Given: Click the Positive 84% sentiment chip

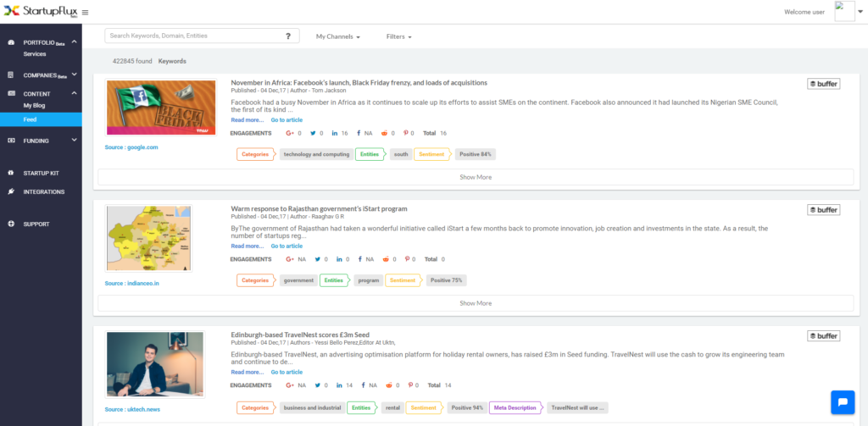Looking at the screenshot, I should [x=476, y=154].
